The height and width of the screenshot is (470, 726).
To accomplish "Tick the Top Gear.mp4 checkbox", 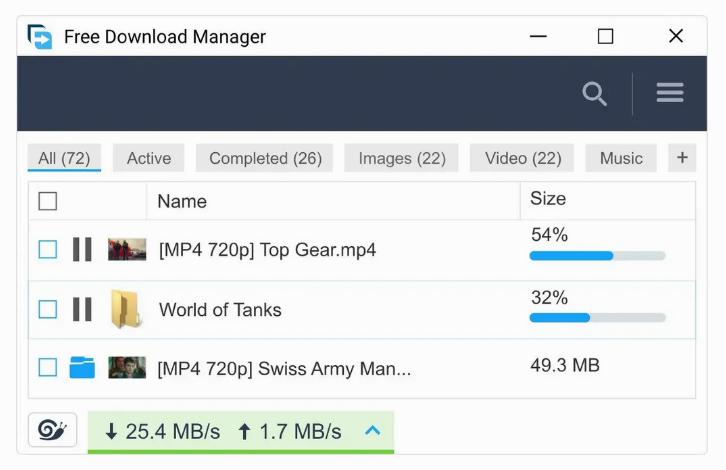I will 48,249.
